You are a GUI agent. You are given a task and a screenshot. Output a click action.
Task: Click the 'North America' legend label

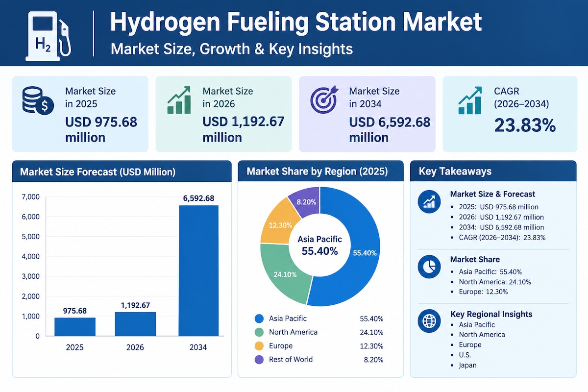point(293,332)
